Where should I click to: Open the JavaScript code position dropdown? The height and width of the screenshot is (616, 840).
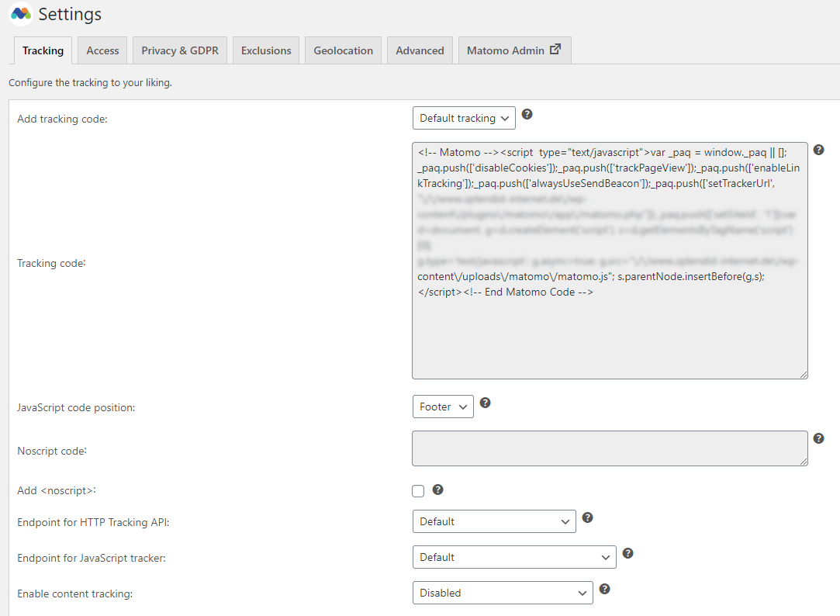[443, 407]
